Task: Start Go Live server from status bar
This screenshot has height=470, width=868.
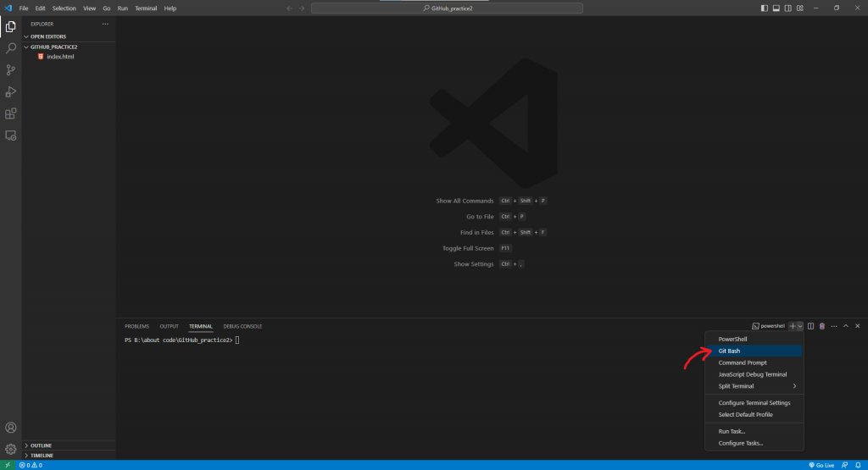Action: click(821, 465)
